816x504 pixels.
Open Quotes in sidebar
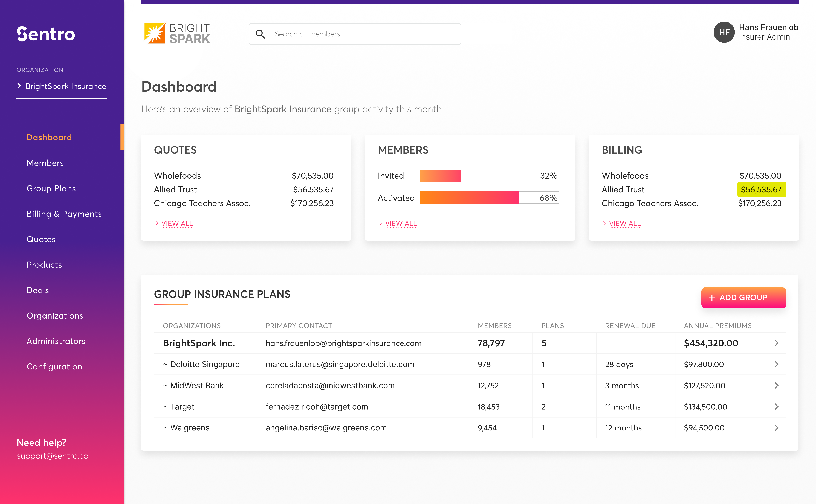[x=41, y=239]
